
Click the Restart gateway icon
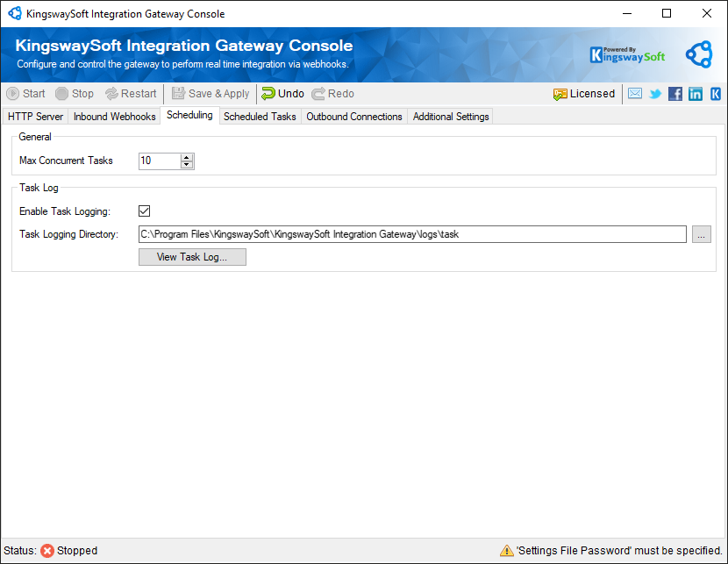click(x=111, y=94)
